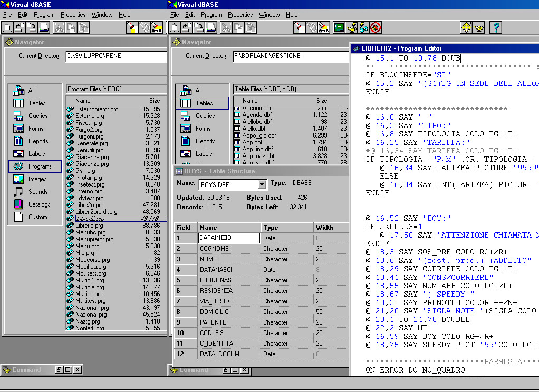Select Sounds category in left Navigator
539x392 pixels.
(x=35, y=192)
